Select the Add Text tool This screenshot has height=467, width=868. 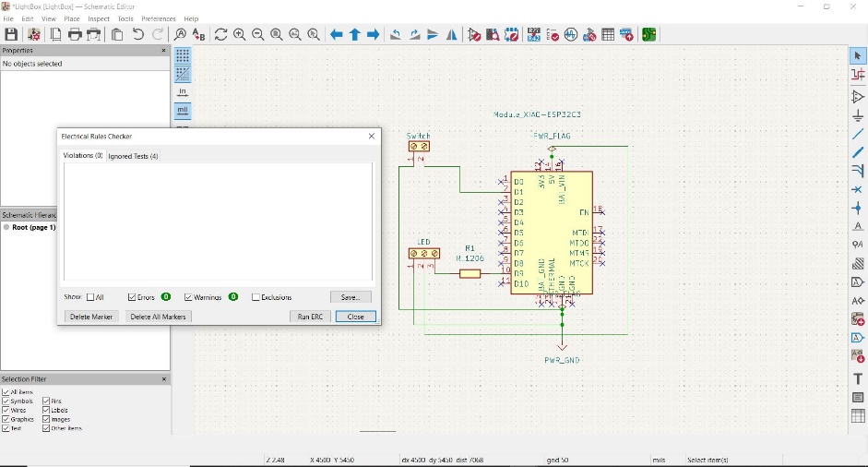click(858, 379)
